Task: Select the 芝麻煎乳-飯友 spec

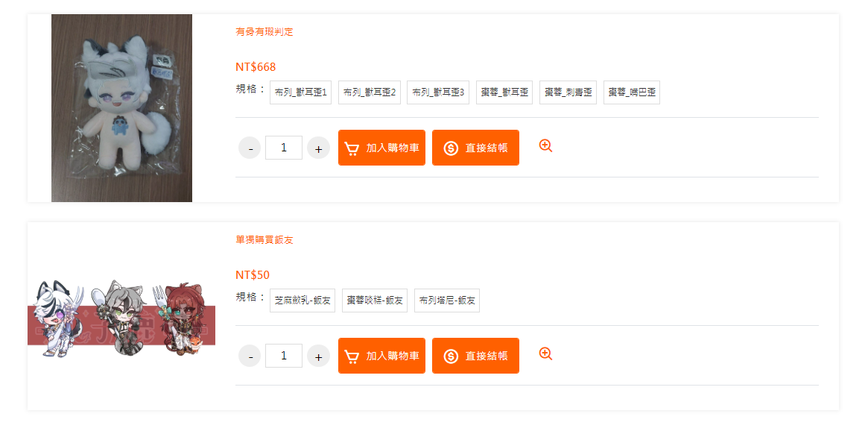Action: point(302,301)
